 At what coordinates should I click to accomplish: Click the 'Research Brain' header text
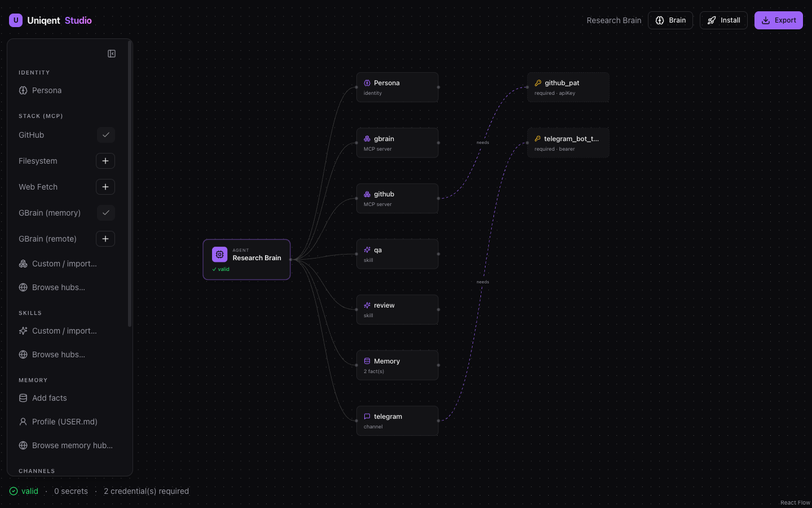tap(614, 20)
